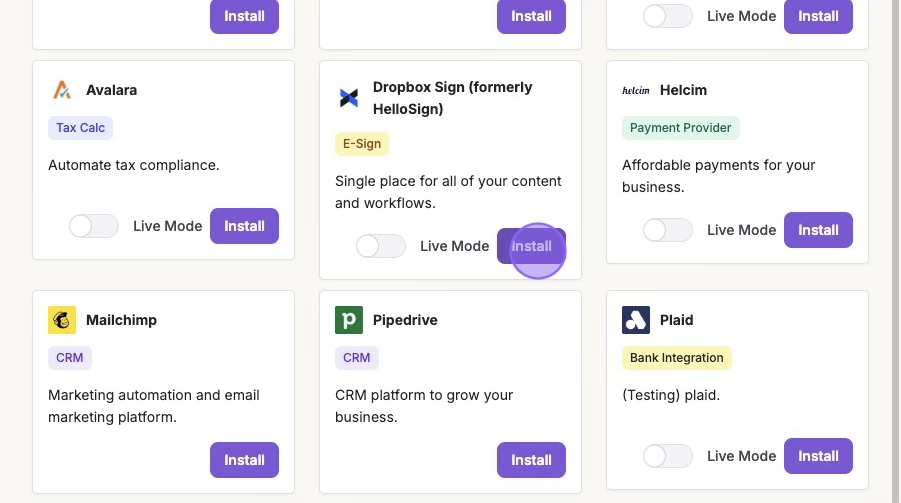Turn on Plaid Live Mode toggle
Viewport: 901px width, 503px height.
[x=667, y=456]
